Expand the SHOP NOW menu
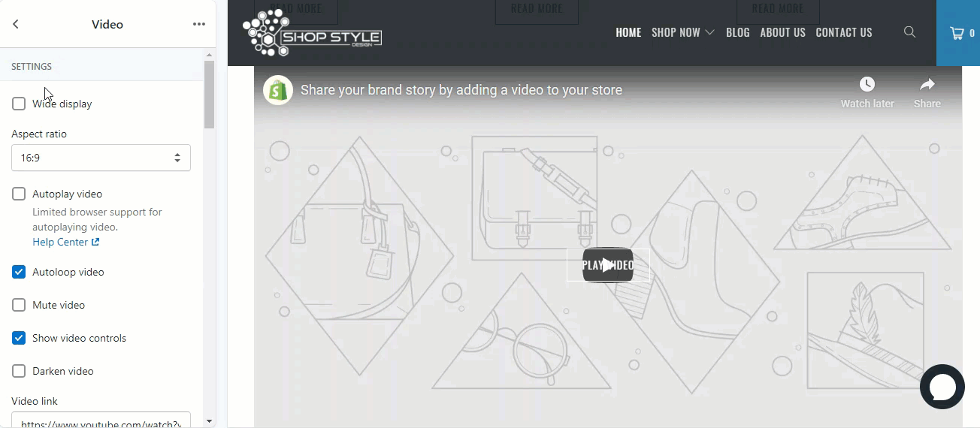Image resolution: width=980 pixels, height=428 pixels. coord(682,32)
